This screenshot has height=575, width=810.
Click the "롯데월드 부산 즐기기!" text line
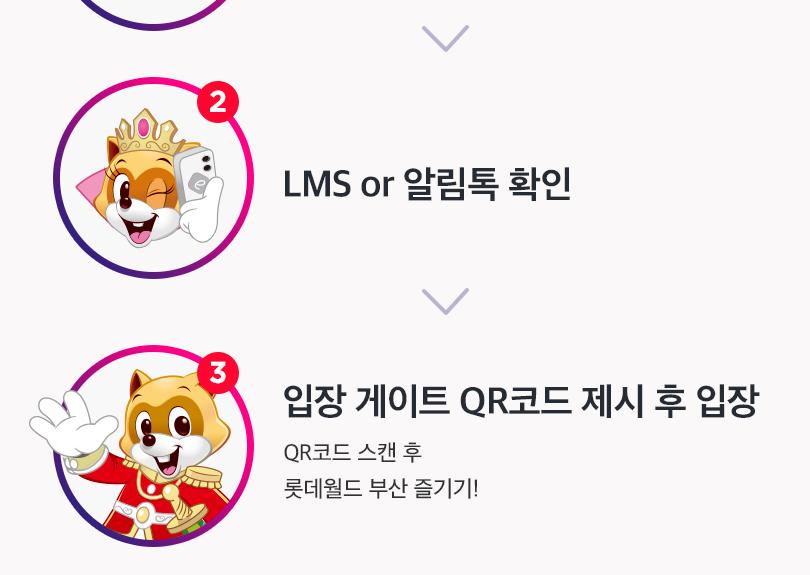pos(381,488)
